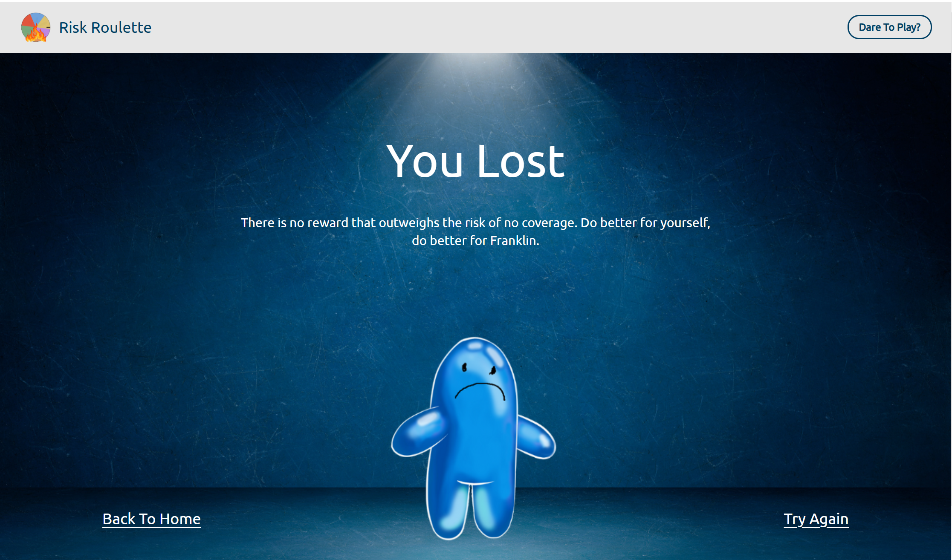This screenshot has height=560, width=952.
Task: Click Franklin's arm on the right side
Action: [x=536, y=439]
